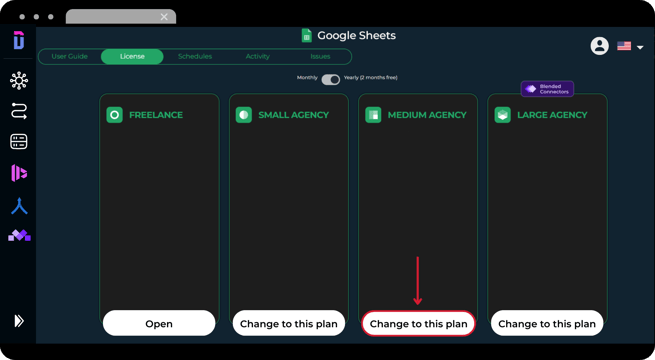Open the blue merge arrows icon
The image size is (655, 360).
tap(19, 206)
